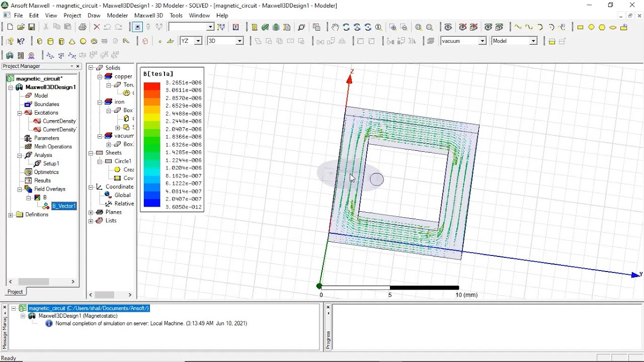Click the Draw Rectangle icon
This screenshot has width=644, height=362.
click(580, 27)
